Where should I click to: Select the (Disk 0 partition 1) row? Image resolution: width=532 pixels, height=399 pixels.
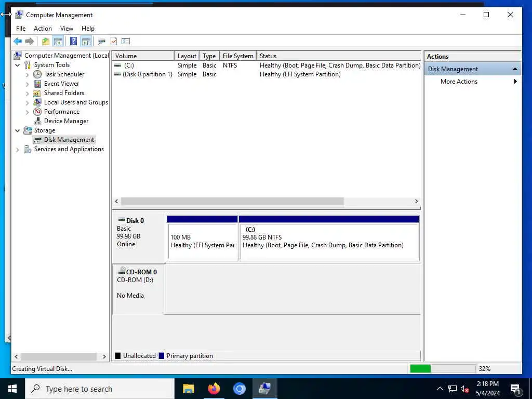click(267, 74)
